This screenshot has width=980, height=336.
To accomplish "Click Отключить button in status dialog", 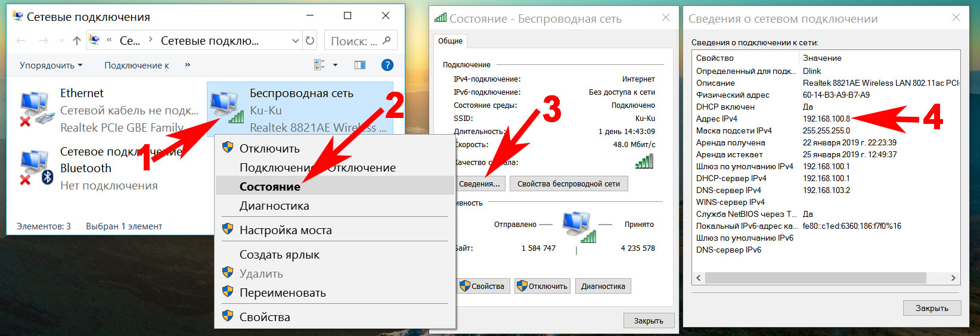I will tap(542, 286).
